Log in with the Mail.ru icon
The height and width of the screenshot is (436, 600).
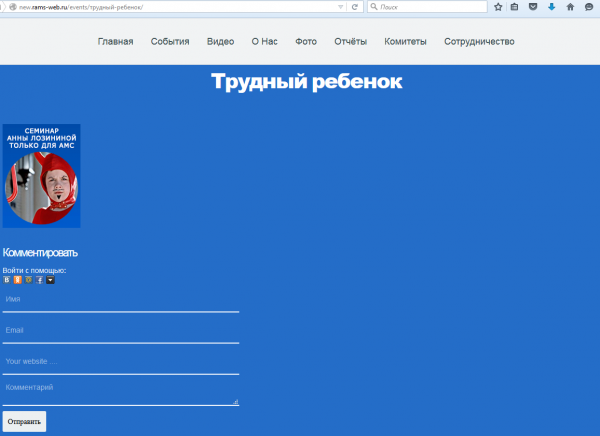pyautogui.click(x=29, y=280)
